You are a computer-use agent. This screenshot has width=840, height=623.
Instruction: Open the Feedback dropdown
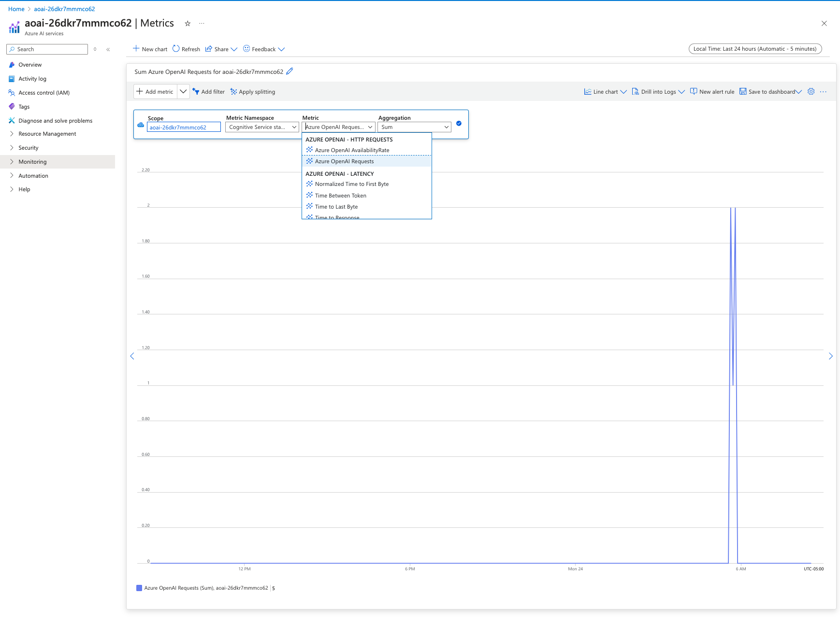[264, 49]
